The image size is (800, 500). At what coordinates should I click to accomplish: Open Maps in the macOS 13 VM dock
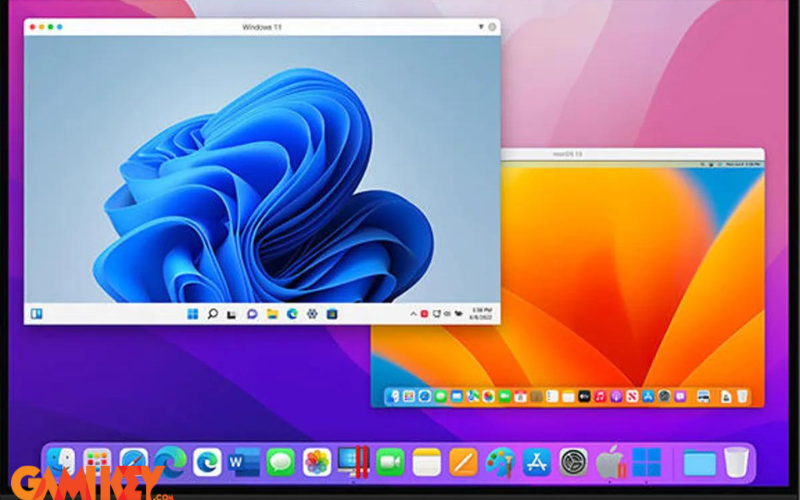coord(473,396)
